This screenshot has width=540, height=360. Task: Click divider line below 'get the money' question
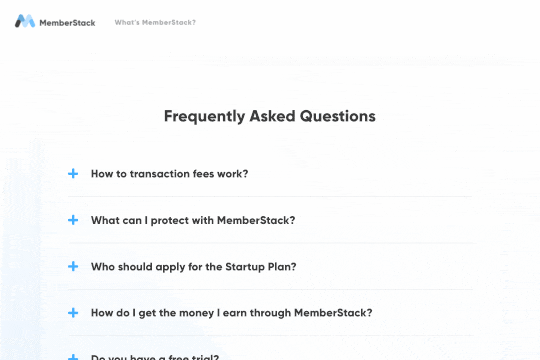pyautogui.click(x=271, y=336)
